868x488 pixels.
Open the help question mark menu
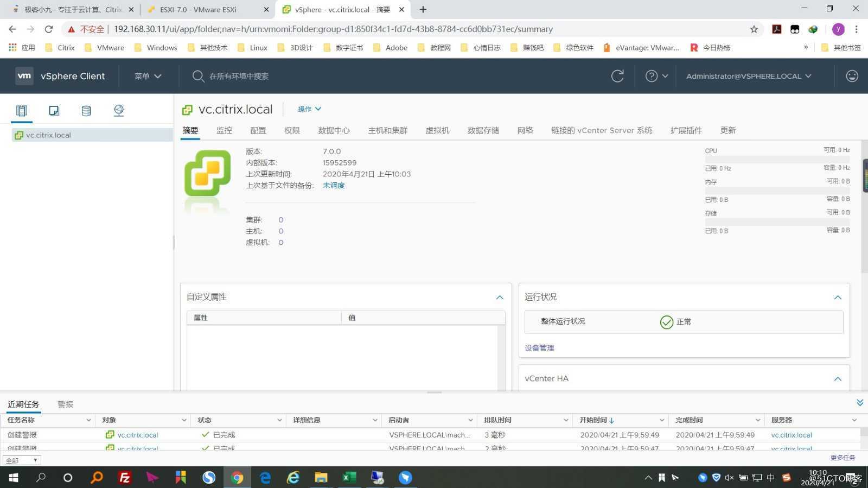pyautogui.click(x=656, y=76)
